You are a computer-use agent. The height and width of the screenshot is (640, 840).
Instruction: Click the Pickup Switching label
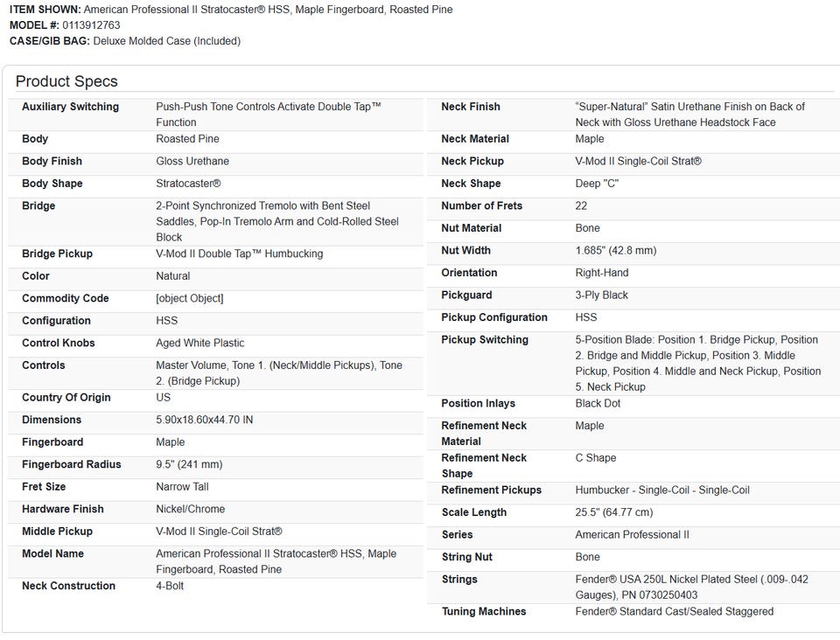pos(485,339)
